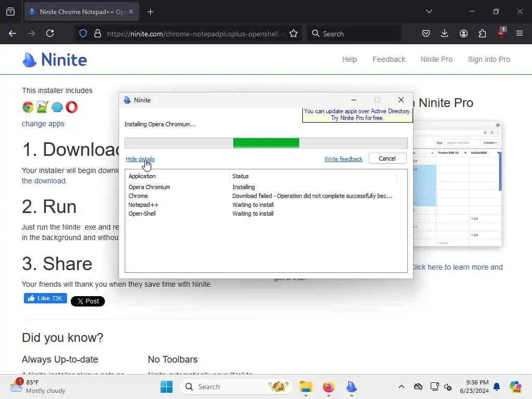Click the Facebook Like 73K button
532x399 pixels.
45,298
